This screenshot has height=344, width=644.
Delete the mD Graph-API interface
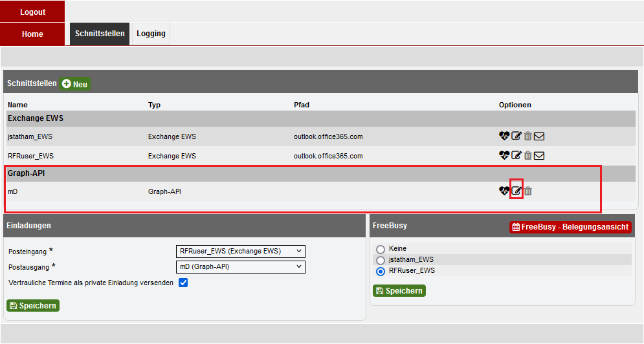pyautogui.click(x=527, y=191)
